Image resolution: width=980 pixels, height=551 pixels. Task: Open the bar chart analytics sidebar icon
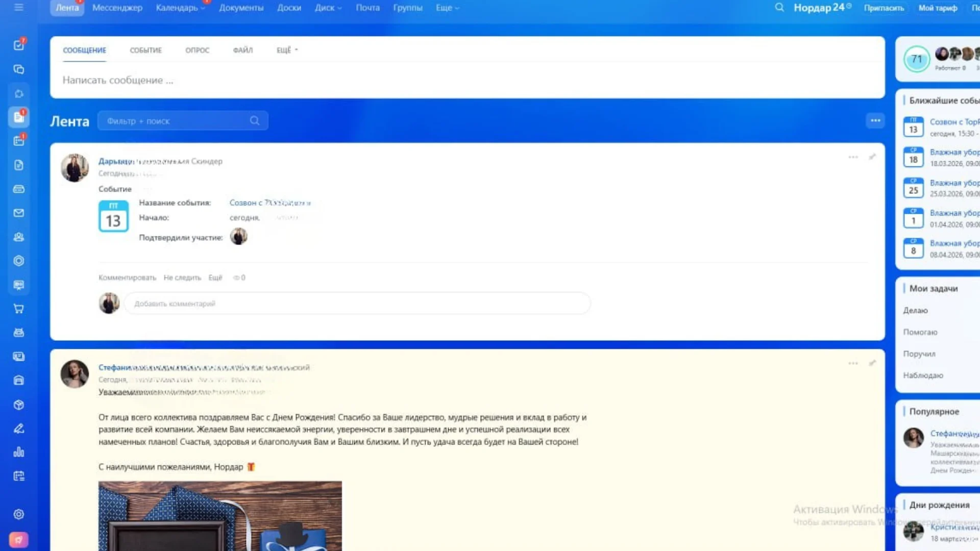click(x=19, y=452)
